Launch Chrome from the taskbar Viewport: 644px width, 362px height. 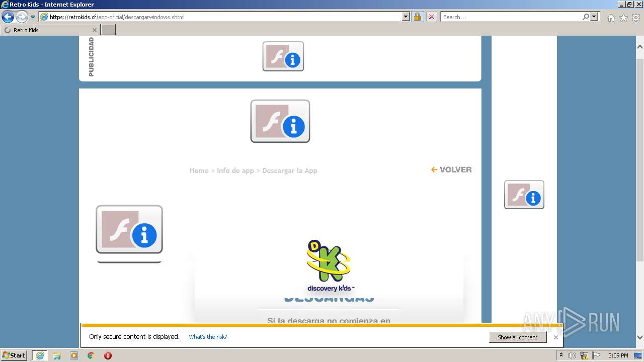tap(91, 355)
